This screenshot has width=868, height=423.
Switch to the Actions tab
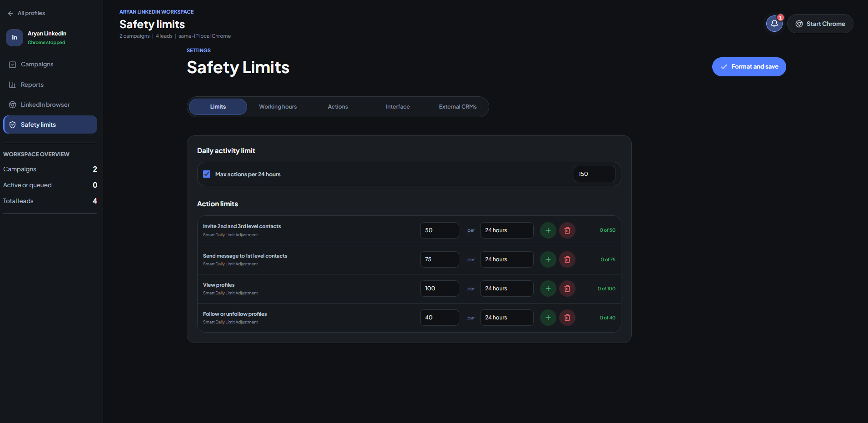(338, 107)
